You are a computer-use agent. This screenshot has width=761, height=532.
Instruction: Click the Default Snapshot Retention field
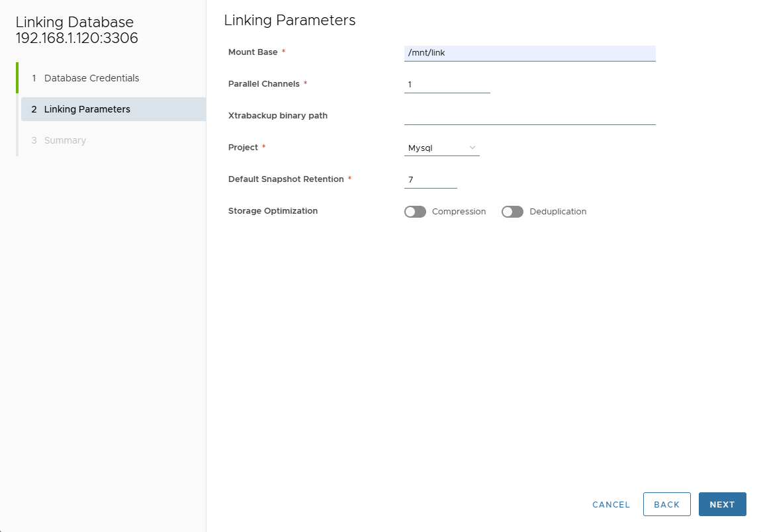(431, 179)
